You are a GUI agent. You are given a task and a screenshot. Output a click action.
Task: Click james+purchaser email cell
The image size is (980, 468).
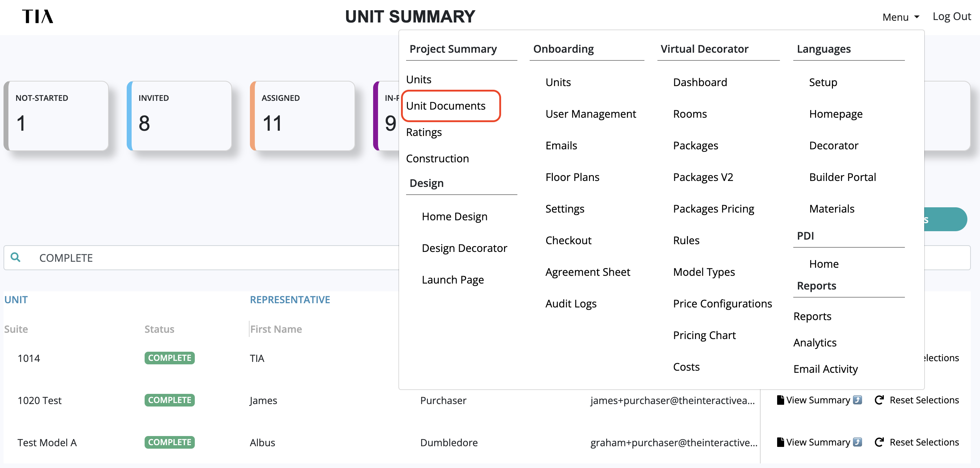tap(672, 400)
